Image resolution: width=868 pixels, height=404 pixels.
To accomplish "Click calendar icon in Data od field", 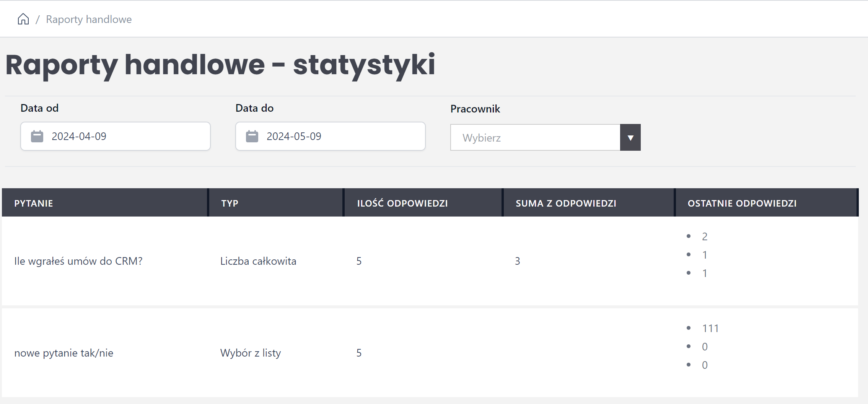I will 37,136.
